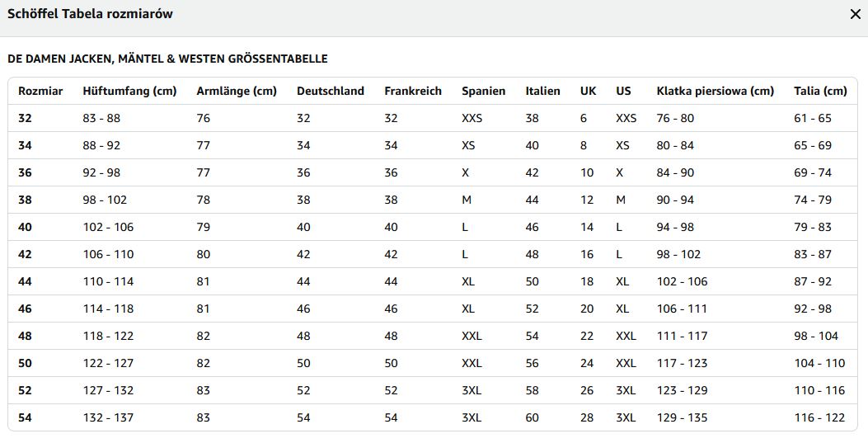868x443 pixels.
Task: Click the Hüftumfang (cm) column header
Action: pyautogui.click(x=129, y=91)
